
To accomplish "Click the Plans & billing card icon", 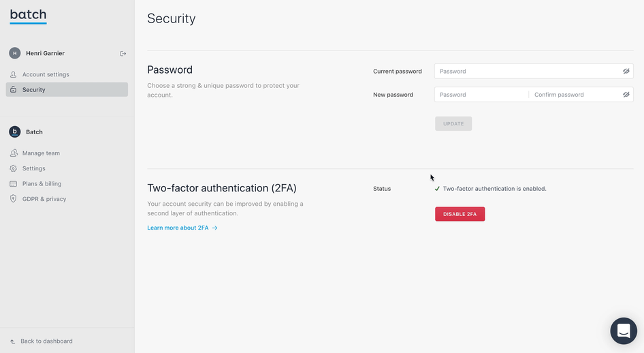I will [x=13, y=184].
